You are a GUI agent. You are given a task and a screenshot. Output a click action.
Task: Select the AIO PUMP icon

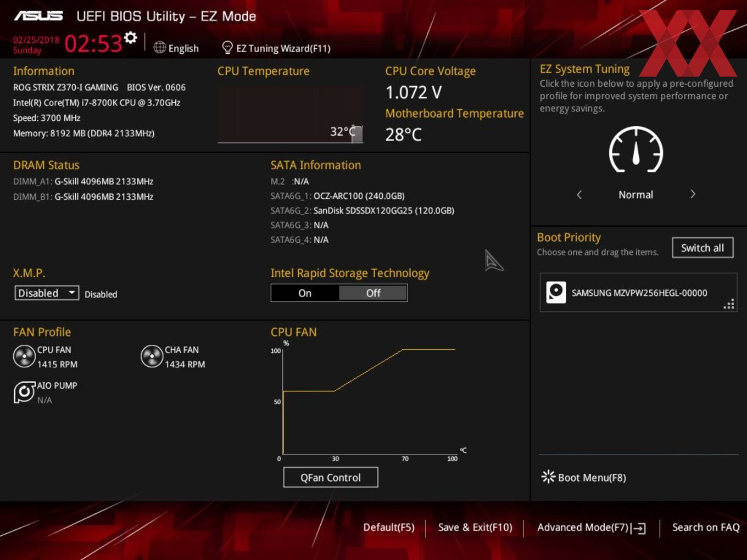pyautogui.click(x=24, y=392)
